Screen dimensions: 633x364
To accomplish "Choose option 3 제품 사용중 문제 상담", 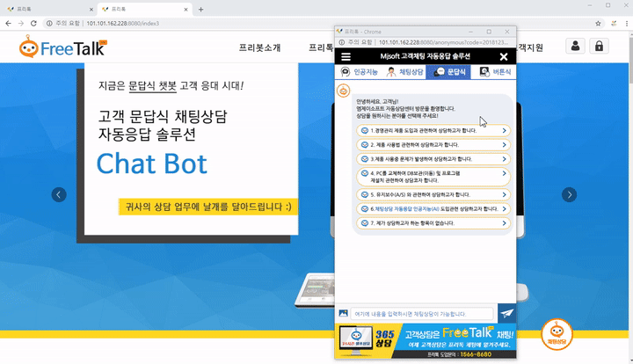I will click(433, 159).
